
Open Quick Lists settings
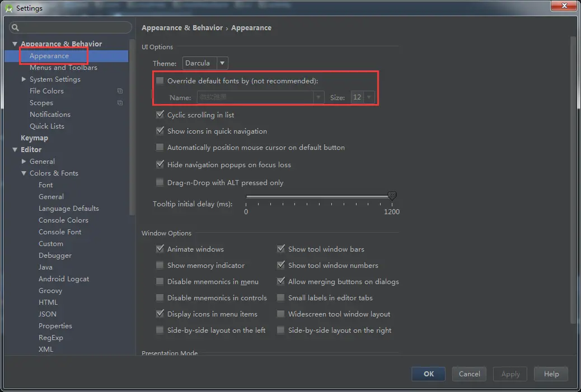coord(46,126)
